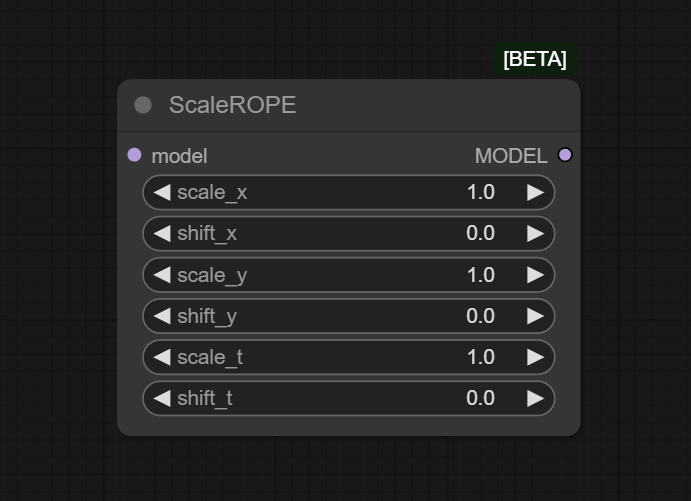691x501 pixels.
Task: Decrease the shift_x value arrow
Action: [x=161, y=234]
